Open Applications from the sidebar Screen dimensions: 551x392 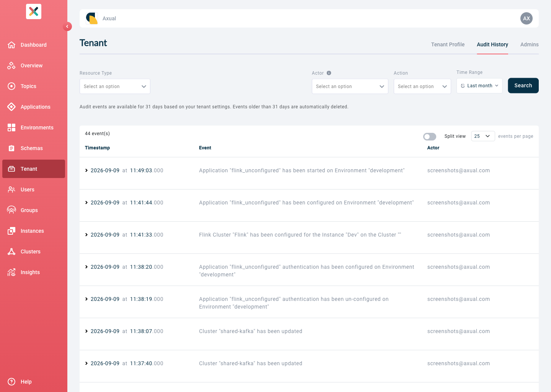(x=34, y=107)
